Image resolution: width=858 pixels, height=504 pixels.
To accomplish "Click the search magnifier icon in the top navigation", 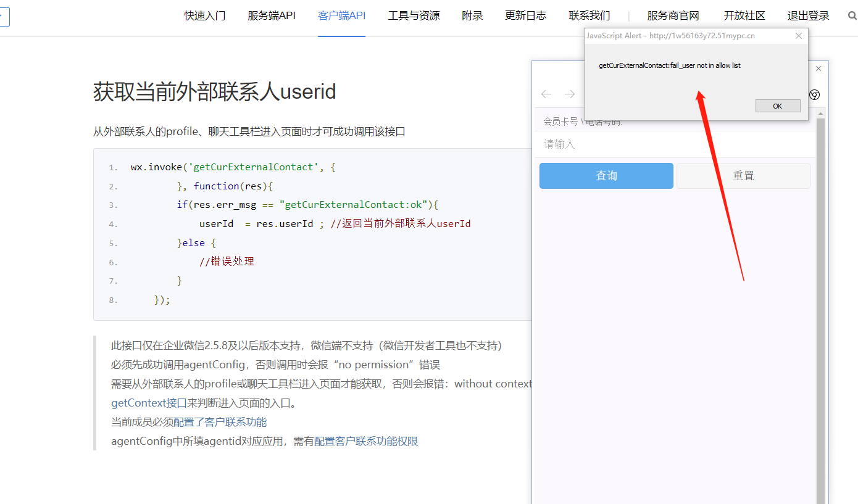I will [x=852, y=16].
